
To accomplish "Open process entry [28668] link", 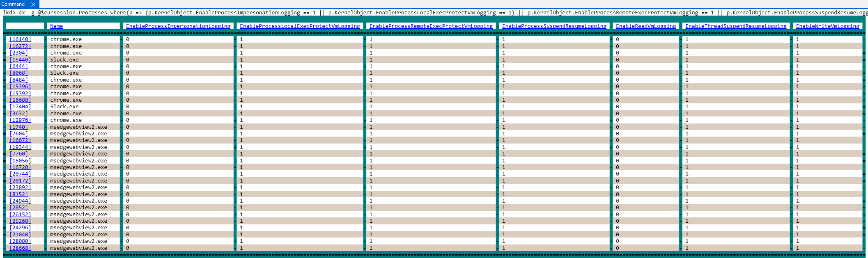I will coord(20,248).
